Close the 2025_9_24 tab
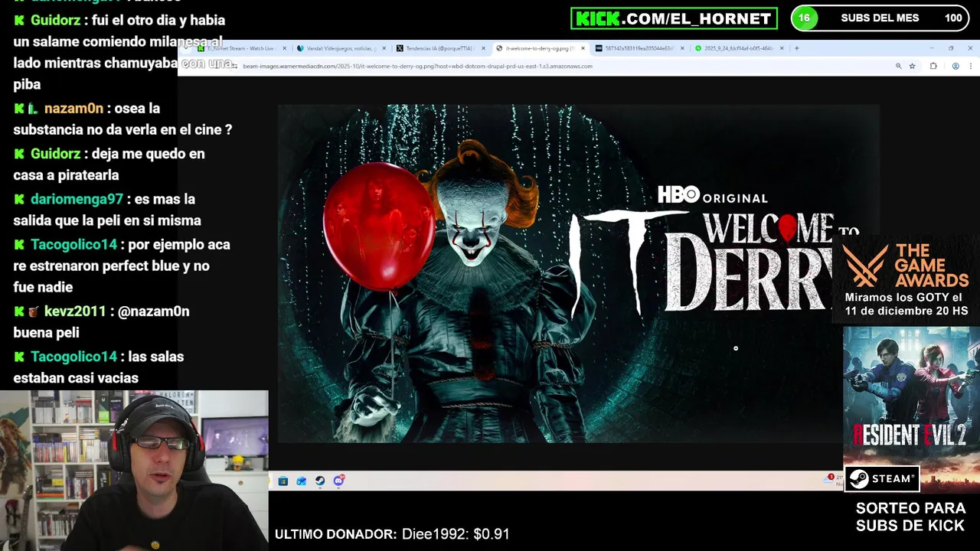This screenshot has width=980, height=551. point(781,48)
